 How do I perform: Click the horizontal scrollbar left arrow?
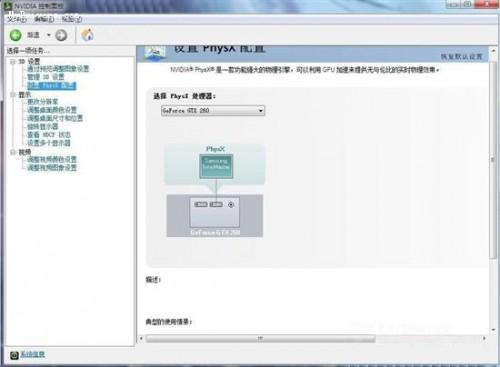coord(141,338)
